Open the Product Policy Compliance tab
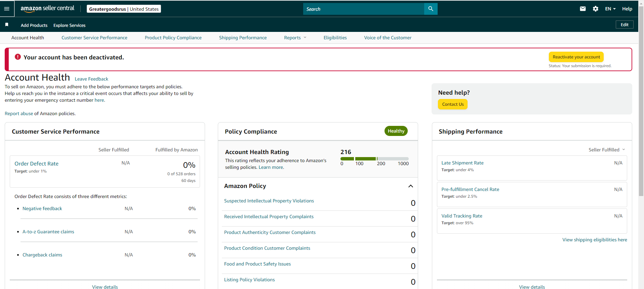This screenshot has width=644, height=289. [173, 38]
